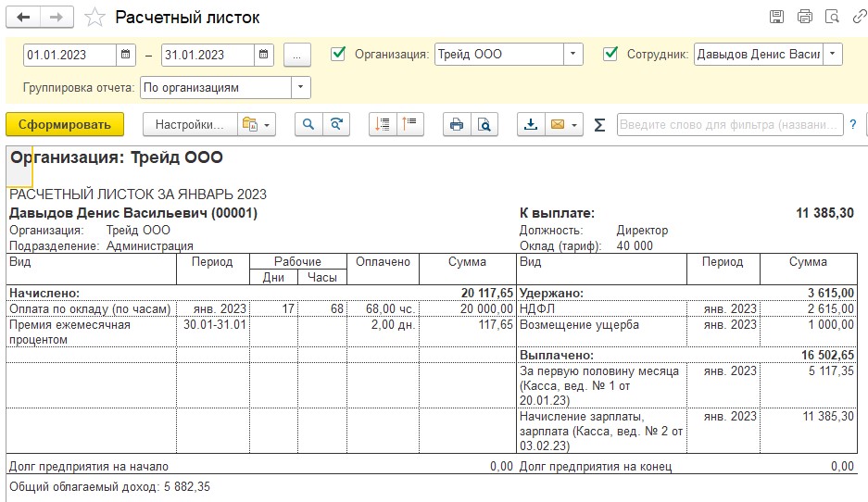868x502 pixels.
Task: Select Выплачено total '16 502,65'
Action: coord(827,356)
